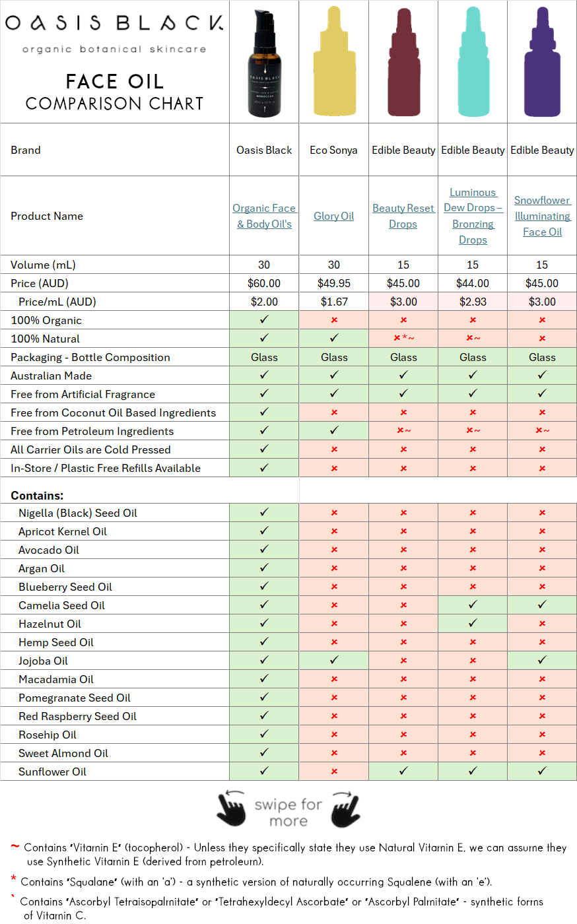Open the Glory Oil product link
Screen dimensions: 577x924
coord(334,216)
